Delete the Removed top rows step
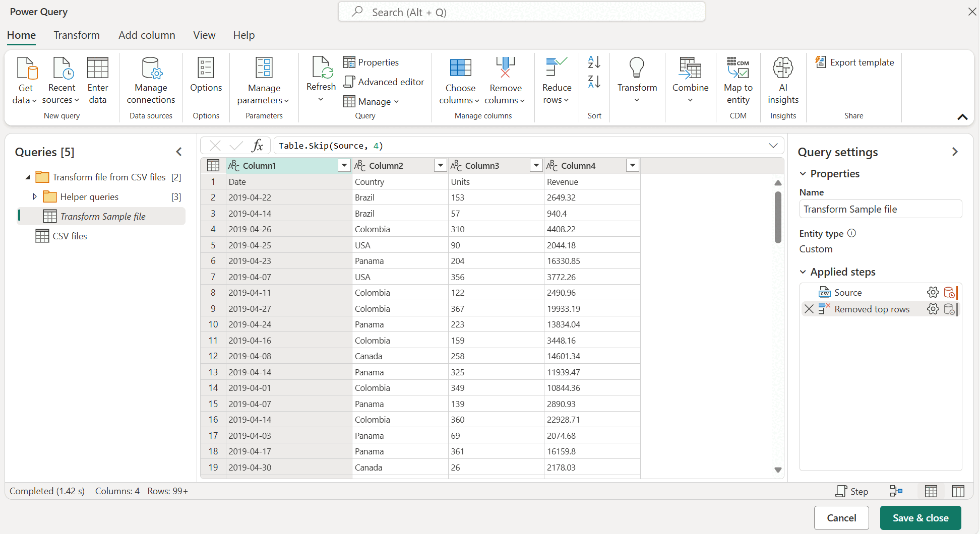 pos(809,309)
